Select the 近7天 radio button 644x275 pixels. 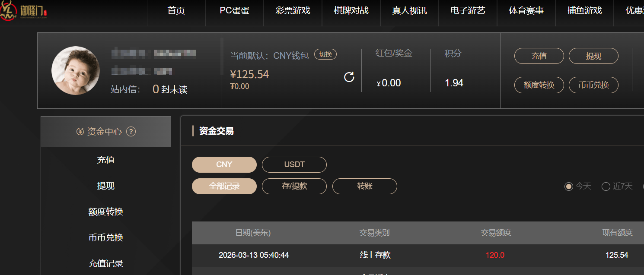point(606,186)
